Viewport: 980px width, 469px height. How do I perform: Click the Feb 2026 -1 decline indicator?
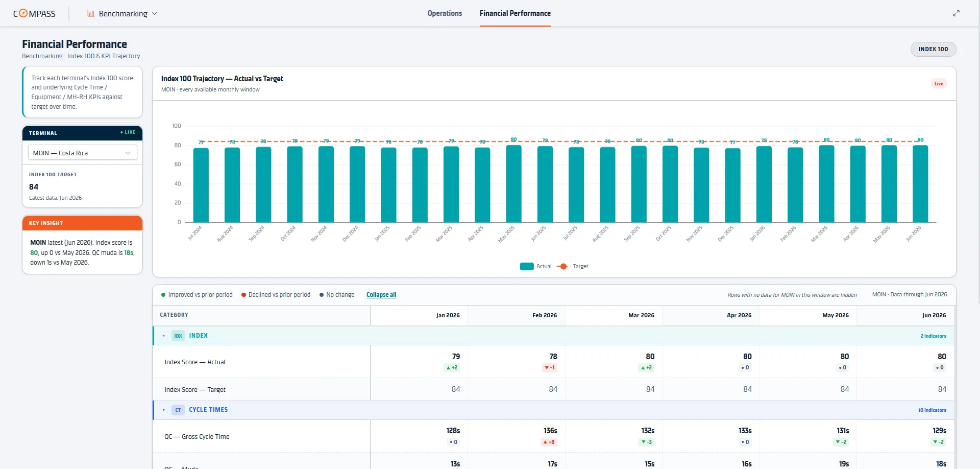pos(550,367)
